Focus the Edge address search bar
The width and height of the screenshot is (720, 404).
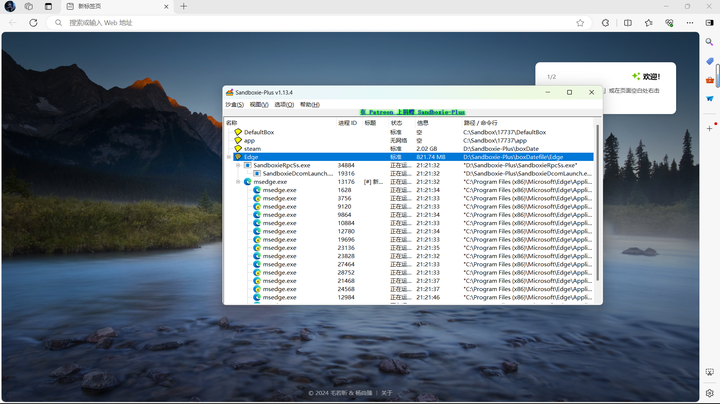[317, 22]
